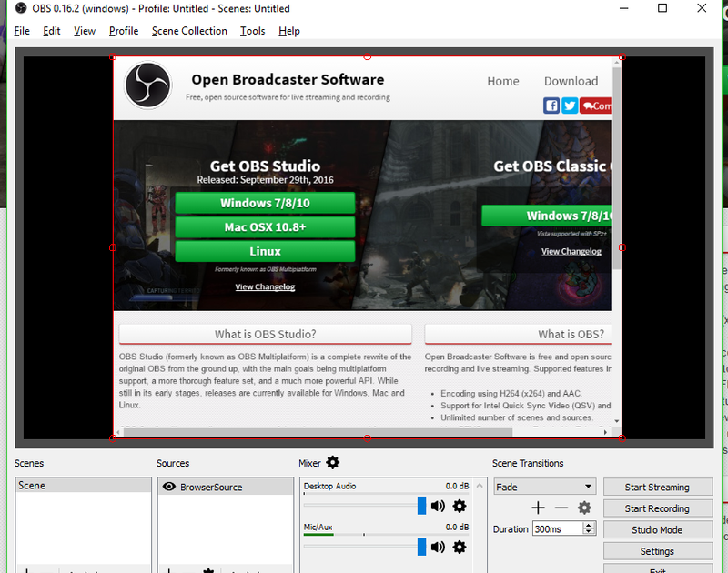
Task: Open the Edit menu
Action: [52, 31]
